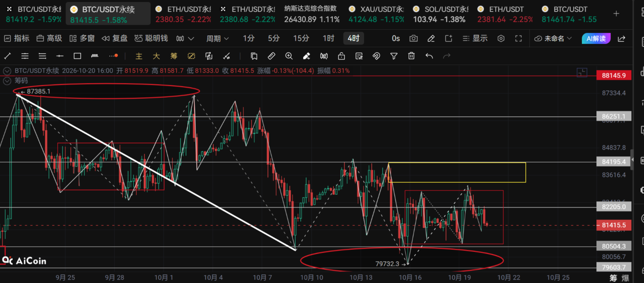The image size is (644, 283).
Task: Click the AI解读 button
Action: [x=596, y=39]
